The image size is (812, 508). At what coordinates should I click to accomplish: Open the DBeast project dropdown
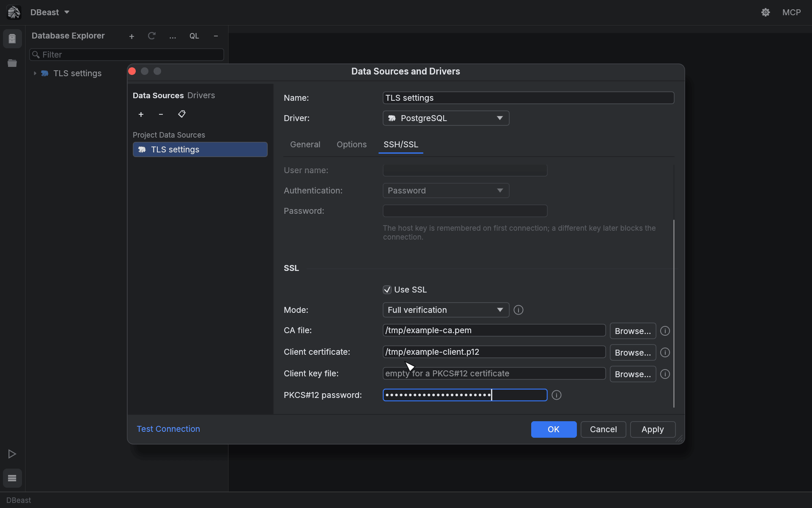pos(49,12)
